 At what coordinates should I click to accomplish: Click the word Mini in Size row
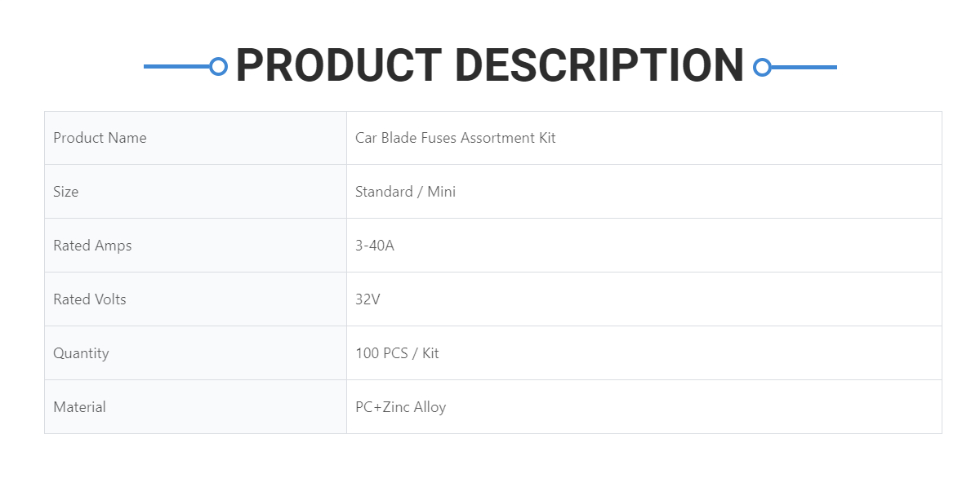[x=442, y=192]
